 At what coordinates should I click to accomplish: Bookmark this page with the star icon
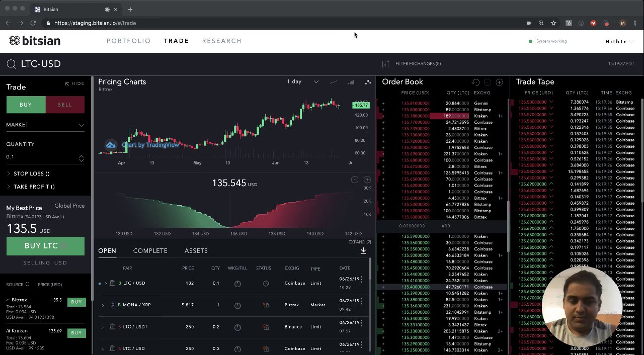coord(553,23)
